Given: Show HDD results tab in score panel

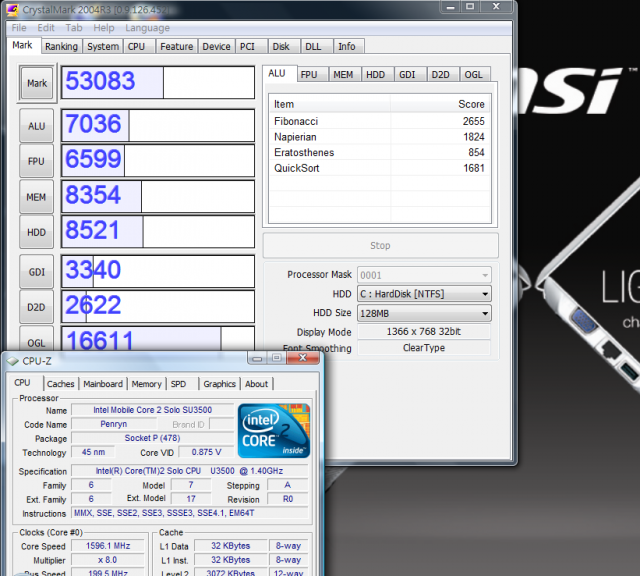Looking at the screenshot, I should tap(376, 75).
